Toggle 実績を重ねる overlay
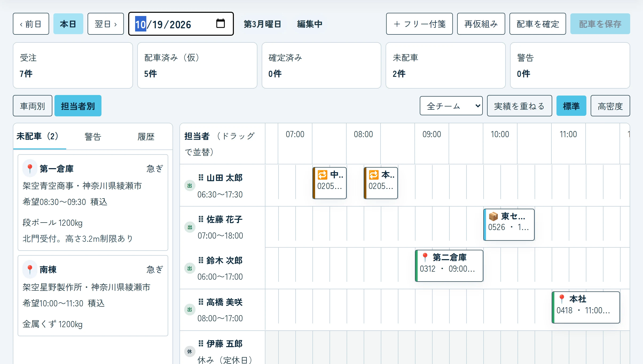This screenshot has width=643, height=364. click(x=519, y=106)
